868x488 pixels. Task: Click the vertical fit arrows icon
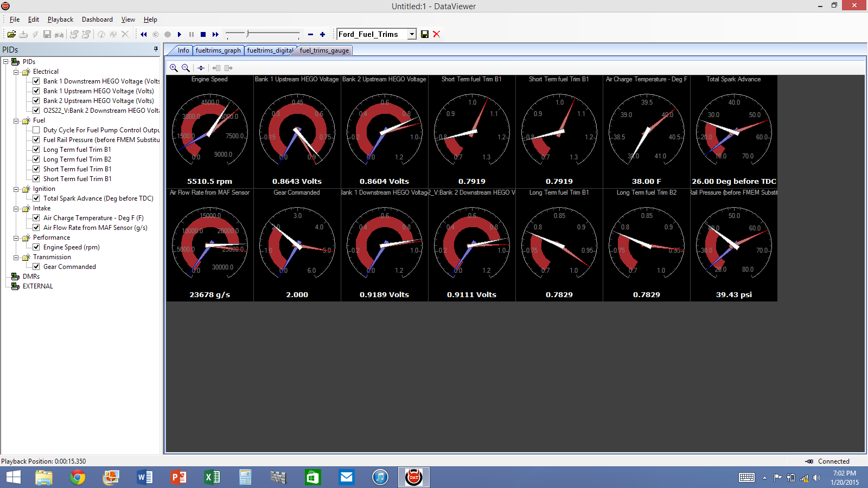coord(201,68)
